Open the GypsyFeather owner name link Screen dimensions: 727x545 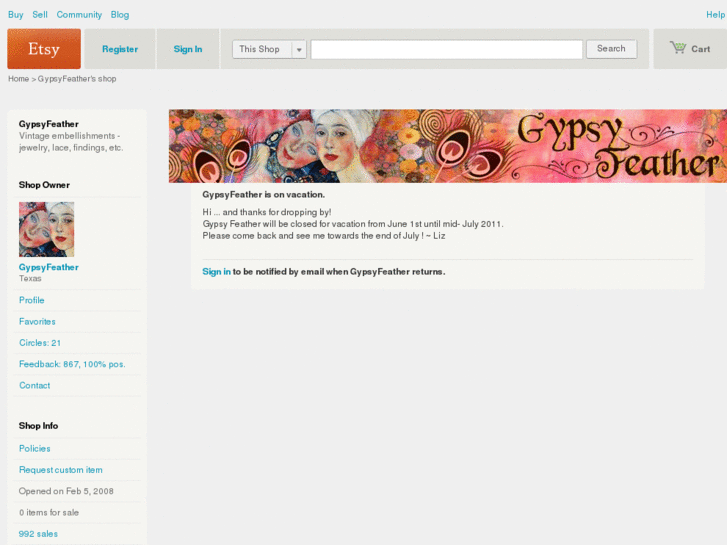tap(49, 267)
